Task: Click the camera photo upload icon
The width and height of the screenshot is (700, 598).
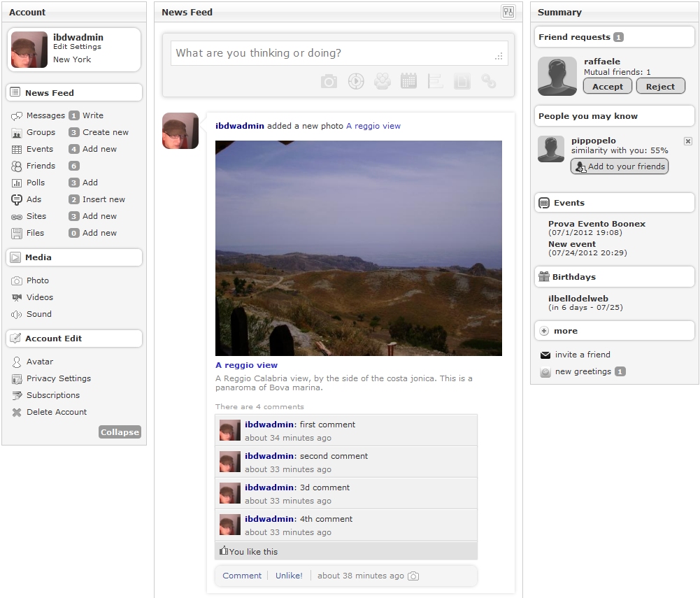Action: coord(329,82)
